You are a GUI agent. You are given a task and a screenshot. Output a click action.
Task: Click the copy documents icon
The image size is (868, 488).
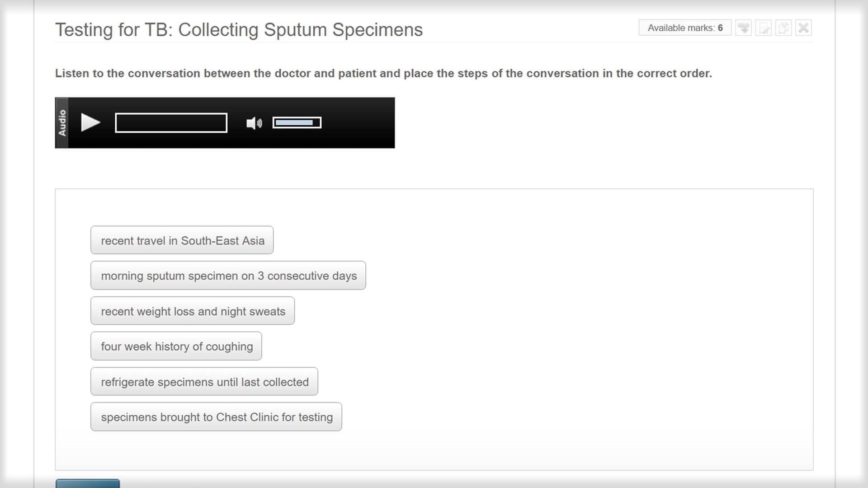coord(783,28)
